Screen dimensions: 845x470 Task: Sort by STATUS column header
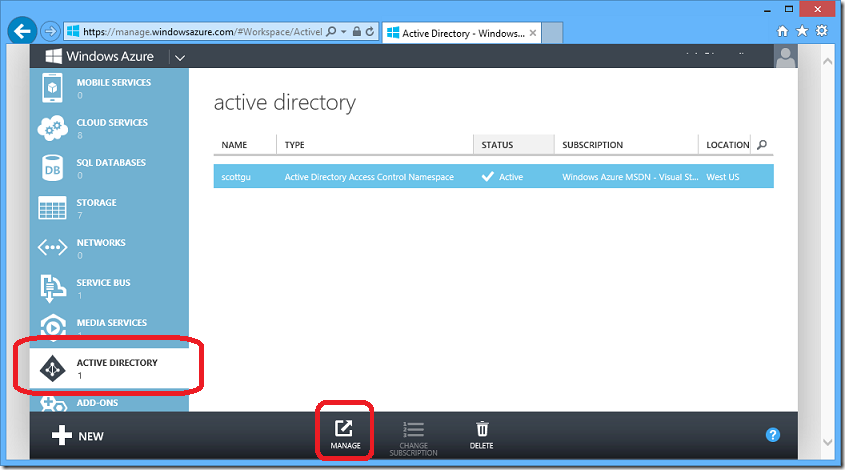pyautogui.click(x=497, y=144)
